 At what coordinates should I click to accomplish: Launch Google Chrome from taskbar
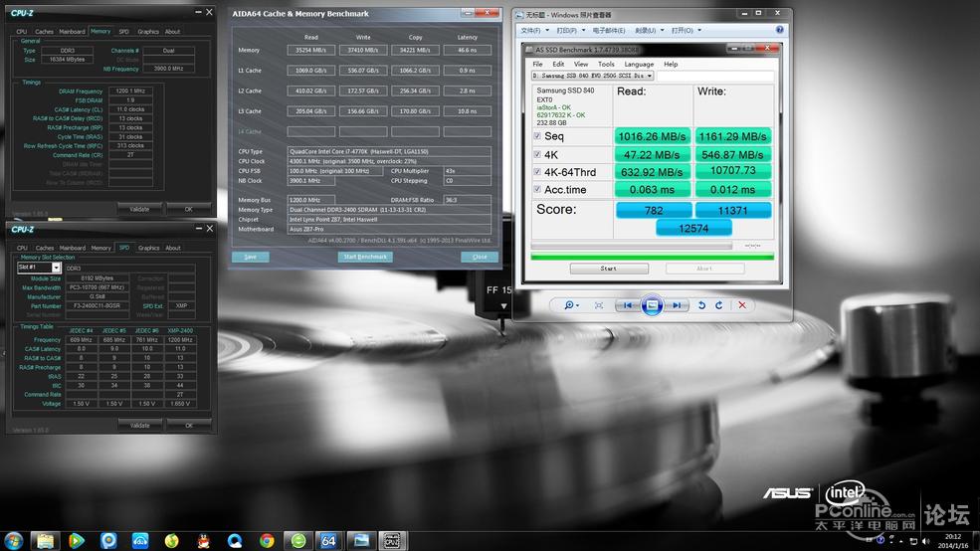(x=267, y=540)
